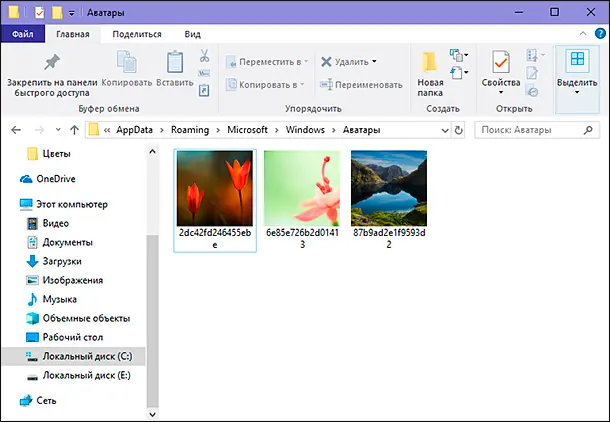Select the mountain lake image thumbnail

pos(389,188)
